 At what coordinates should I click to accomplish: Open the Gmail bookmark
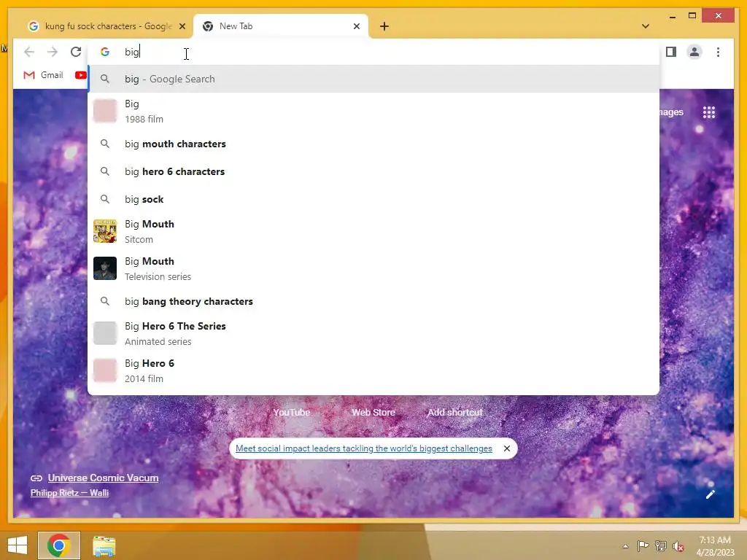[43, 75]
